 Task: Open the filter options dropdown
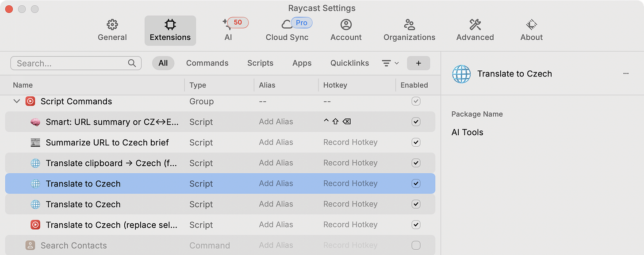coord(390,63)
